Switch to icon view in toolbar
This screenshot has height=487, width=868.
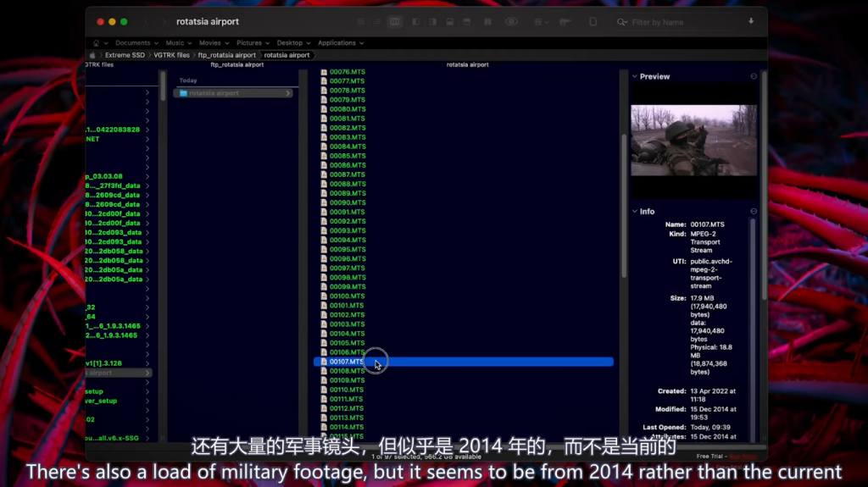[x=361, y=21]
